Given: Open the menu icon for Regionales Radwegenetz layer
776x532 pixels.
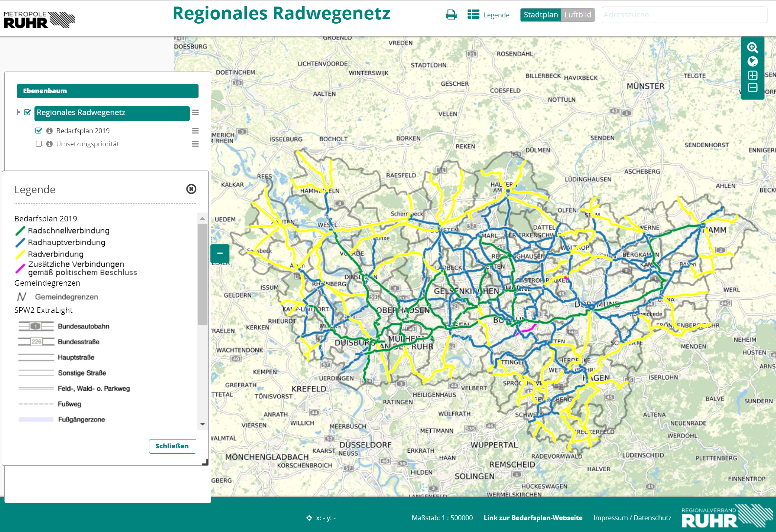Looking at the screenshot, I should coord(195,113).
